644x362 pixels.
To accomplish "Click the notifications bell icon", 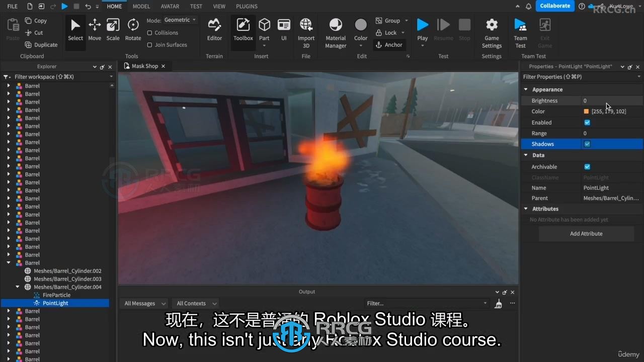I will 528,6.
